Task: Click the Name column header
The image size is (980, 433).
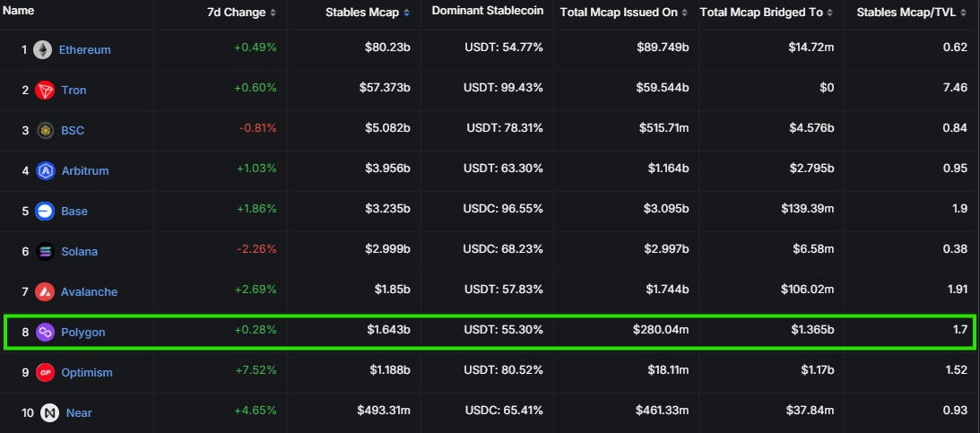Action: [18, 11]
